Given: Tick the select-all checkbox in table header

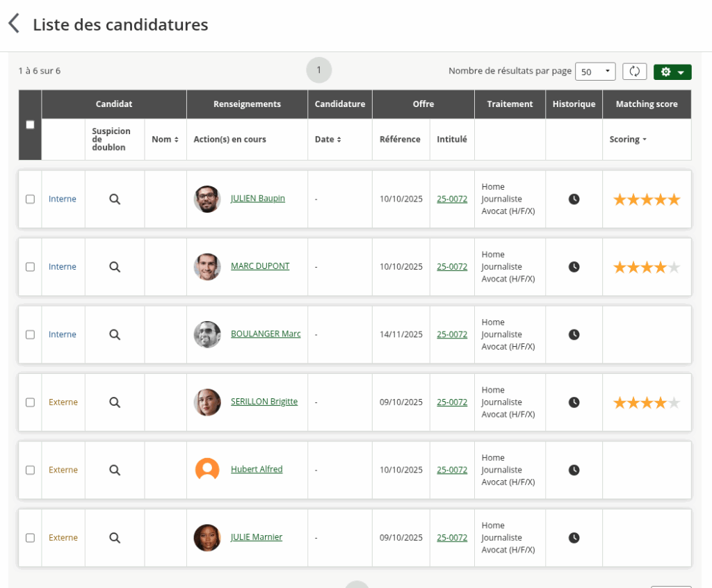Looking at the screenshot, I should [30, 125].
